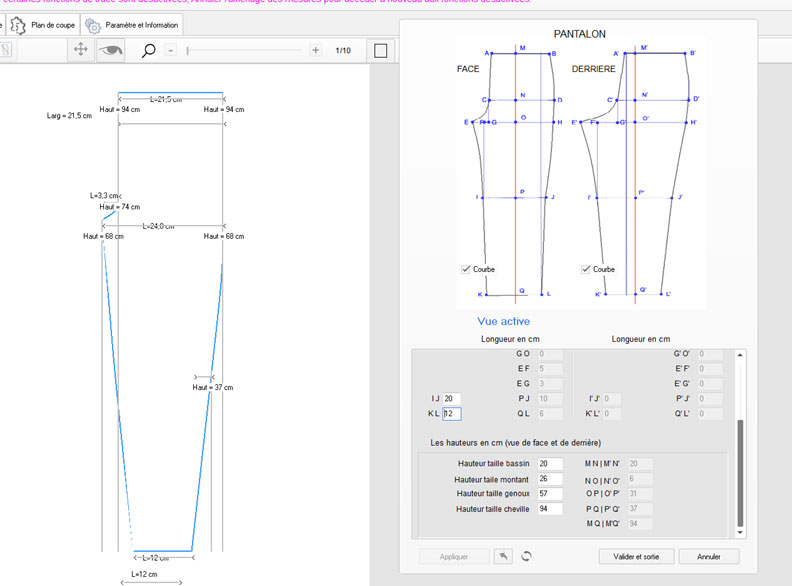Uncheck Courbe checkbox under FACE diagram
The image size is (792, 586).
pos(467,270)
